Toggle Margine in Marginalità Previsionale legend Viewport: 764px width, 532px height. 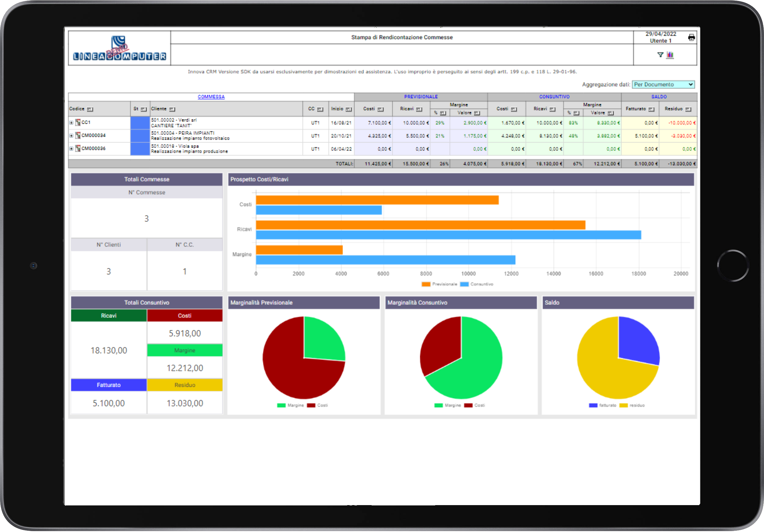pos(291,405)
